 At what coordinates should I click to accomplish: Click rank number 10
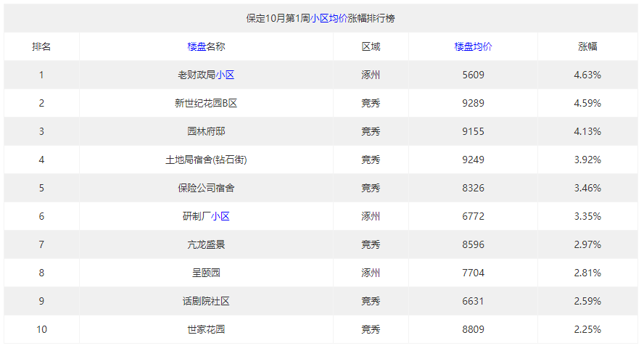click(x=41, y=330)
